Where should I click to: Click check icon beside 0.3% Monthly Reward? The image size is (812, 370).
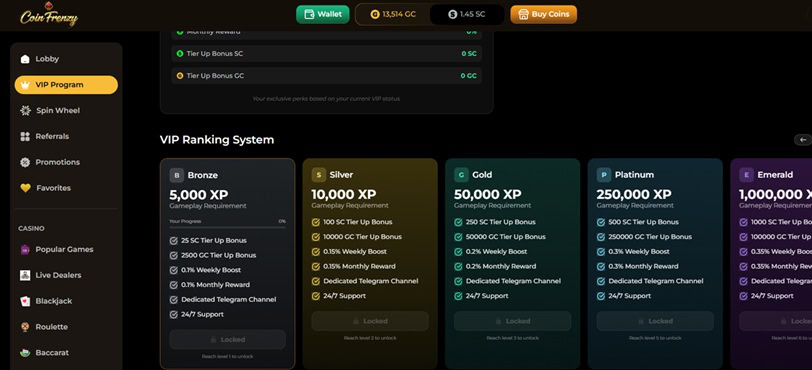click(x=601, y=266)
